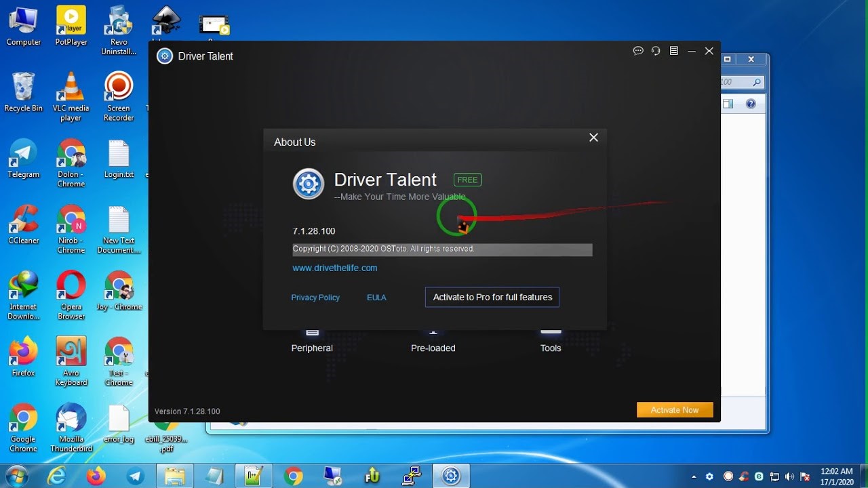This screenshot has height=488, width=868.
Task: Launch Google Chrome from the taskbar
Action: (x=292, y=475)
